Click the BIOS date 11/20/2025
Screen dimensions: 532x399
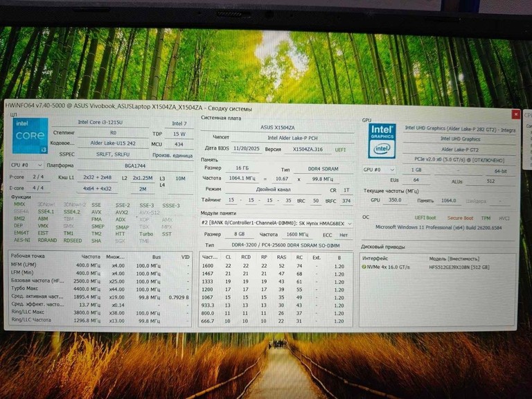point(246,149)
